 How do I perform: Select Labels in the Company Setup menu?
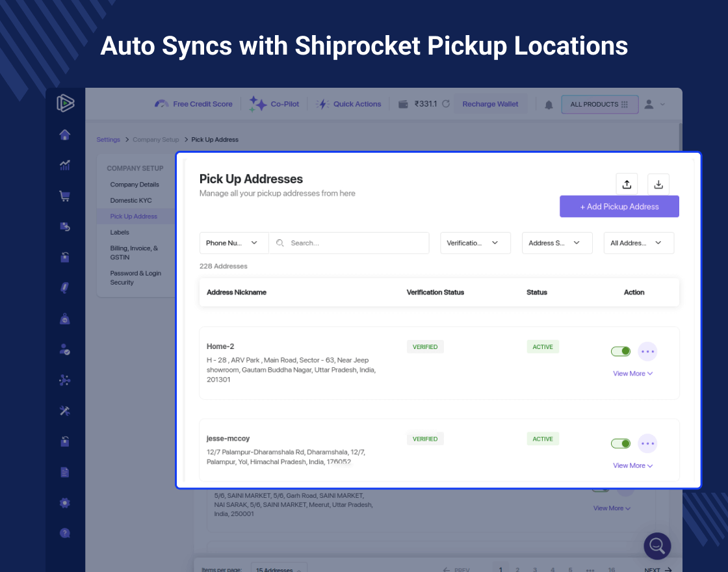click(x=120, y=232)
